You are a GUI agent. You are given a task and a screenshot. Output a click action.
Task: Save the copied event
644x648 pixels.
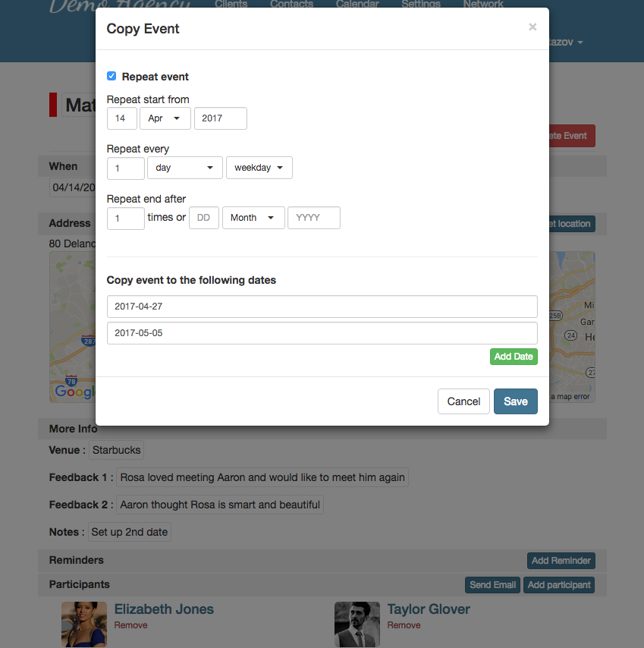coord(515,401)
